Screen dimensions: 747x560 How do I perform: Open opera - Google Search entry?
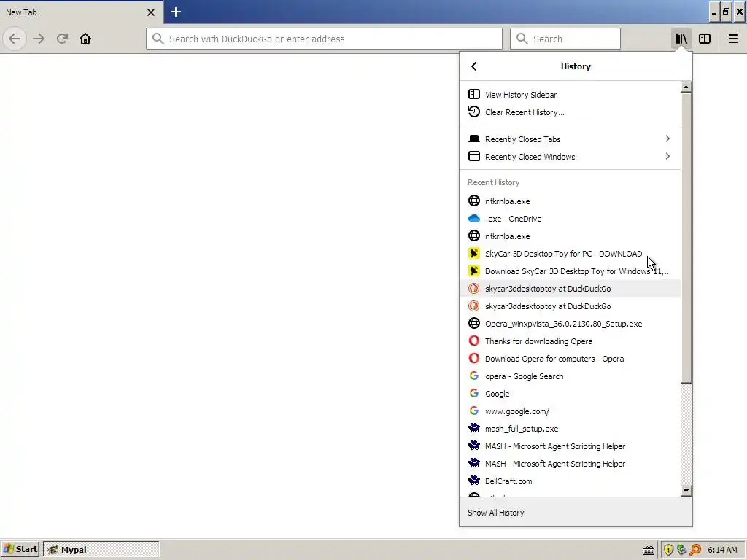click(x=570, y=376)
